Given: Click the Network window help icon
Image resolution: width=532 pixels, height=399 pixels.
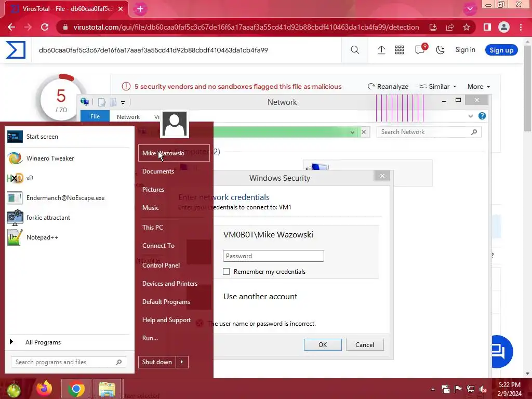Looking at the screenshot, I should pyautogui.click(x=482, y=116).
